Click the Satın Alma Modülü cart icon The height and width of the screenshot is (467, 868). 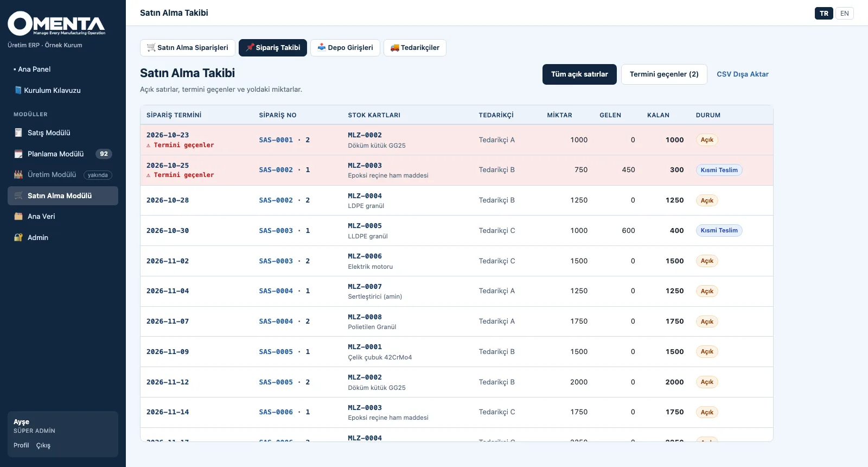(18, 195)
